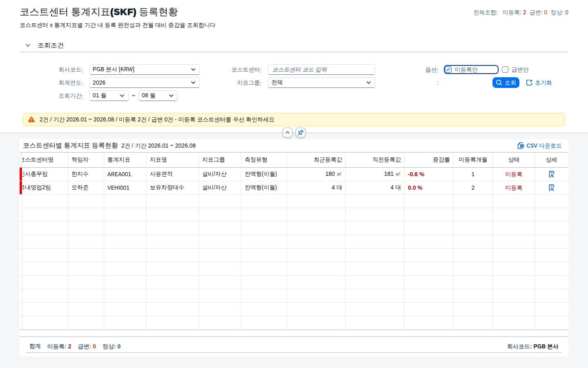This screenshot has width=588, height=368.
Task: Click the 상태 column header
Action: [x=514, y=160]
